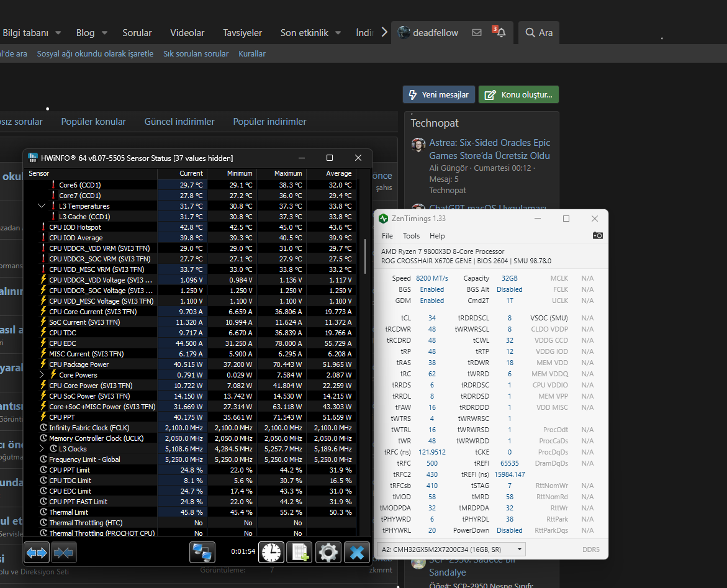Click the ZenTimings Speed value 8200 MT/s

431,278
